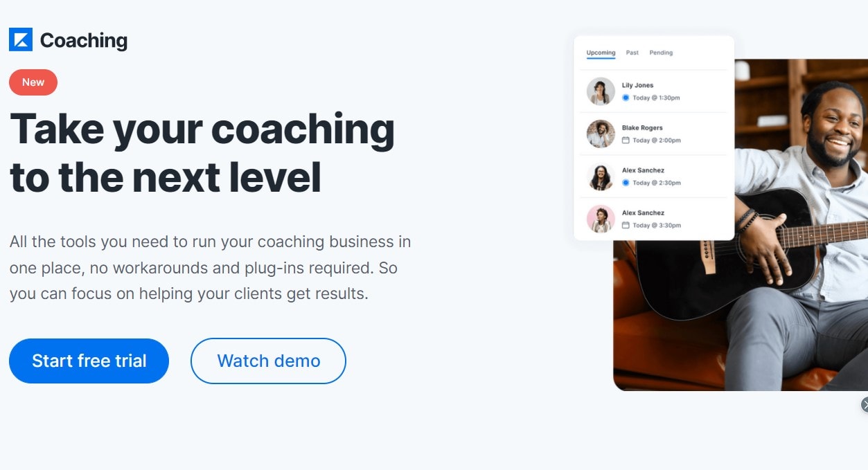This screenshot has width=868, height=470.
Task: Click the Coaching brand name text
Action: [83, 41]
